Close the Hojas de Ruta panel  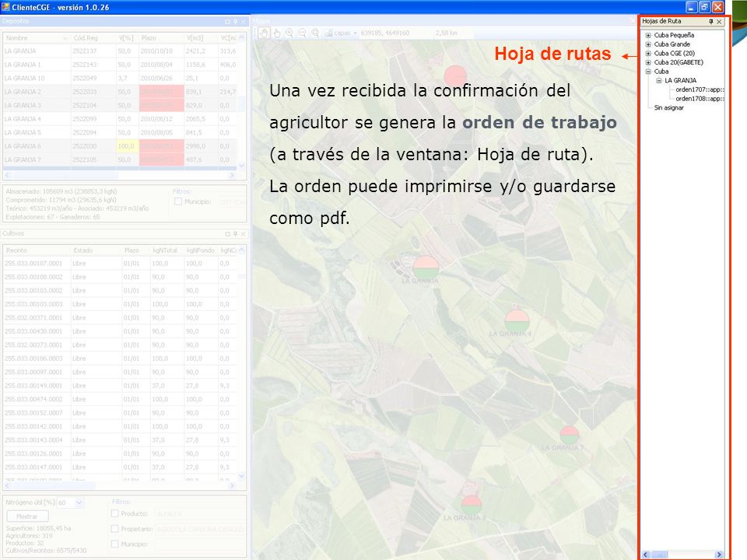tap(719, 22)
